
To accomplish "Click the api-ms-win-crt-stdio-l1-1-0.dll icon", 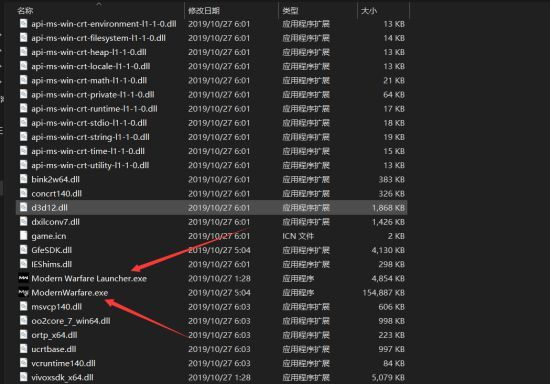I will coord(24,123).
